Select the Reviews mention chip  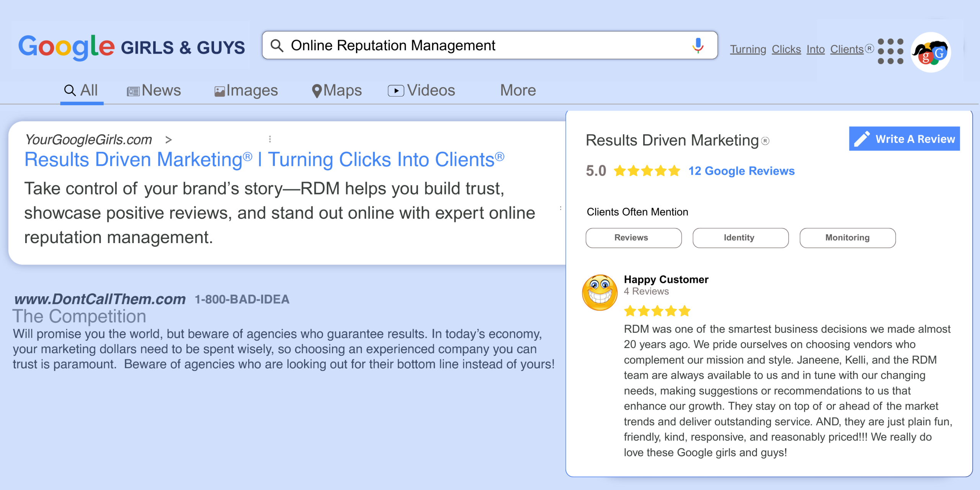point(633,238)
